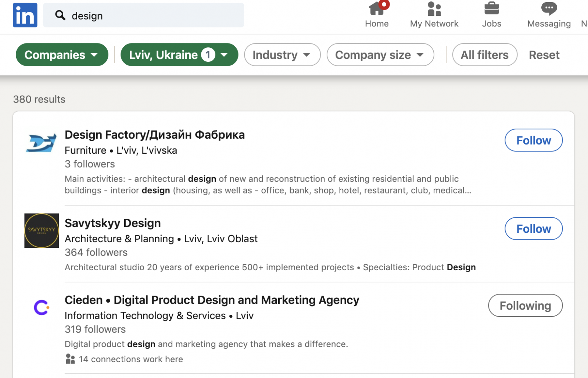Click "319 followers" under Cieden

point(95,329)
